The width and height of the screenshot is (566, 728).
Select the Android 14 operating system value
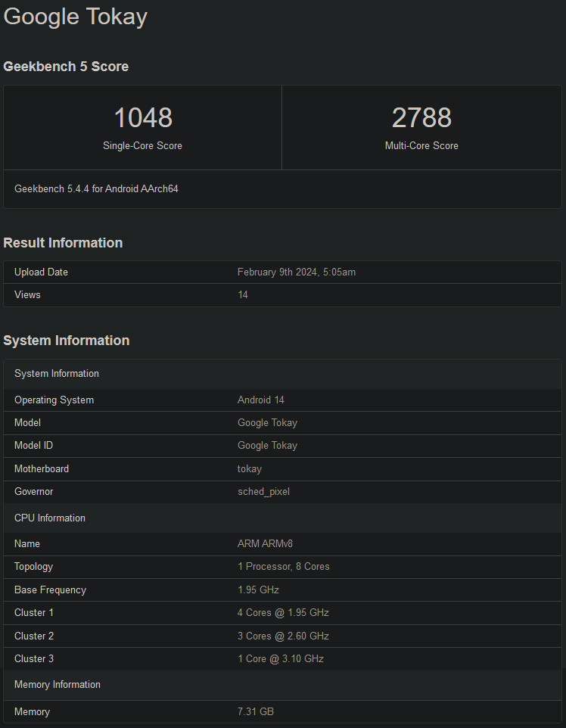click(x=261, y=400)
